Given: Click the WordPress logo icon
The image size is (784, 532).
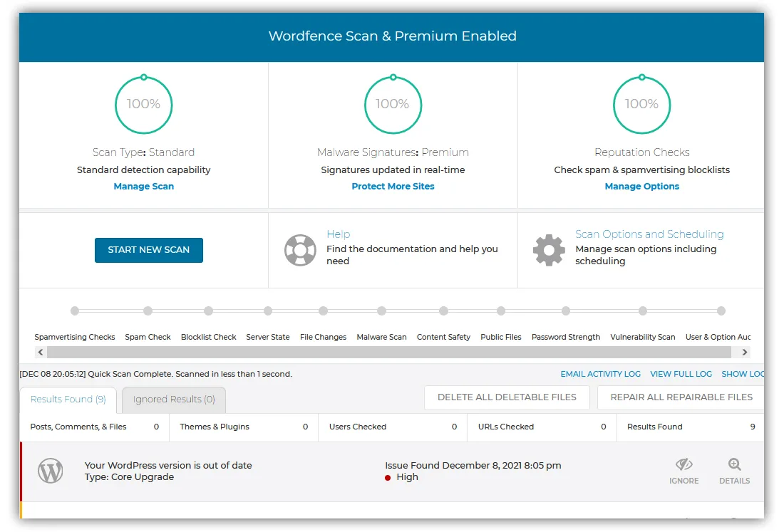Looking at the screenshot, I should point(51,471).
